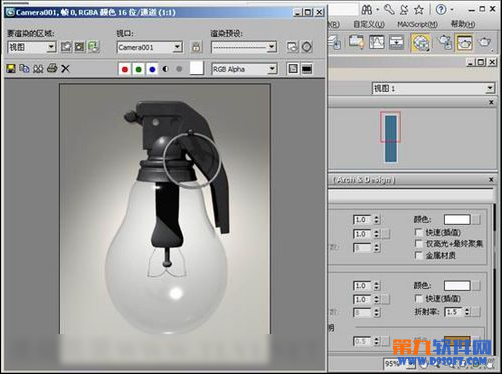
Task: Click map button beside refraction color swatch
Action: tap(476, 285)
